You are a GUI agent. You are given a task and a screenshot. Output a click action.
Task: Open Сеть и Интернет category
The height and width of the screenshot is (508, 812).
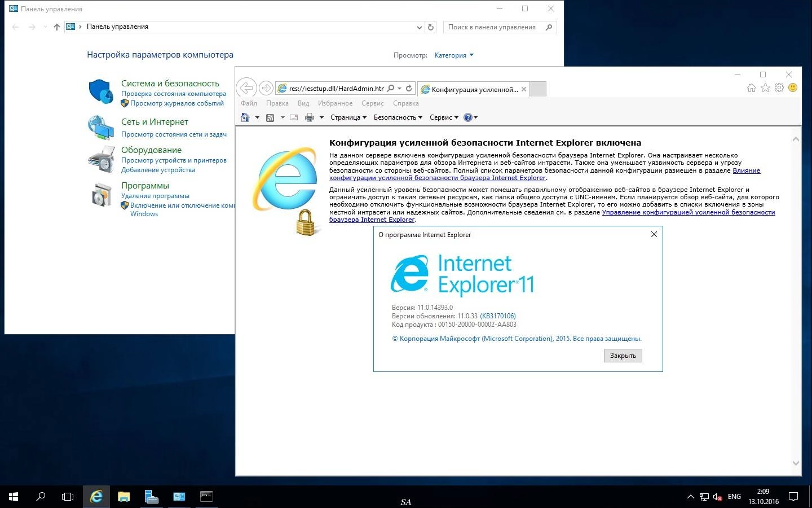[155, 122]
